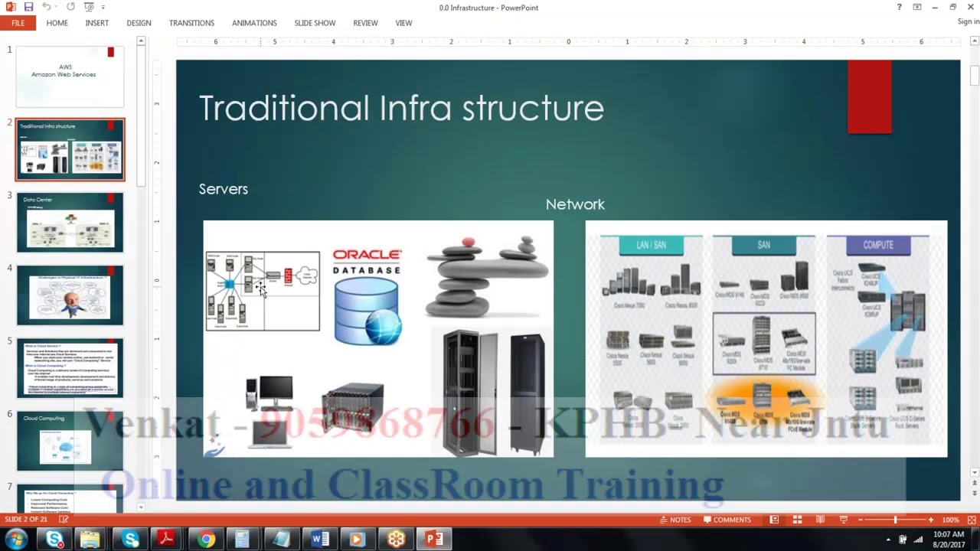
Task: Open the REVIEW ribbon tab
Action: point(365,23)
